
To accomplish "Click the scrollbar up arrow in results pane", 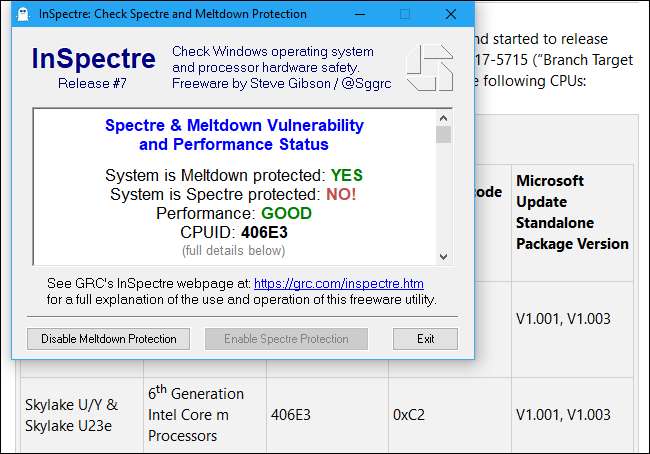I will 444,118.
